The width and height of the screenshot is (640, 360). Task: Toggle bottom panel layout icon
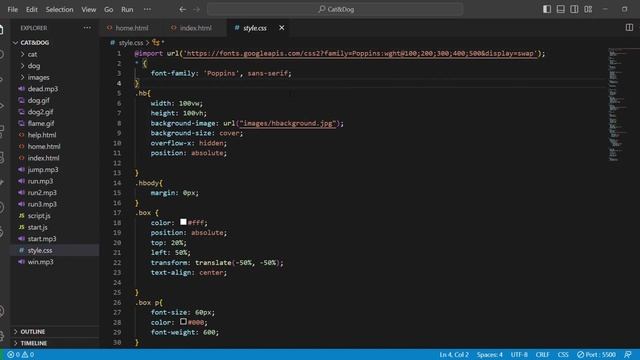point(561,9)
